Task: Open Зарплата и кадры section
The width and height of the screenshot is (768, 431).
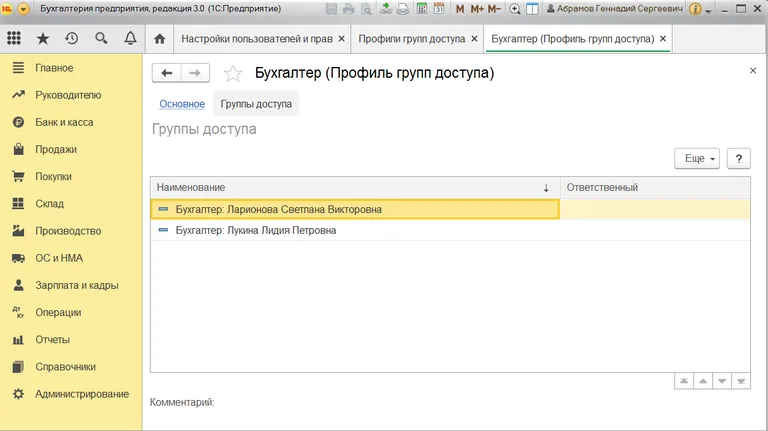Action: tap(76, 285)
